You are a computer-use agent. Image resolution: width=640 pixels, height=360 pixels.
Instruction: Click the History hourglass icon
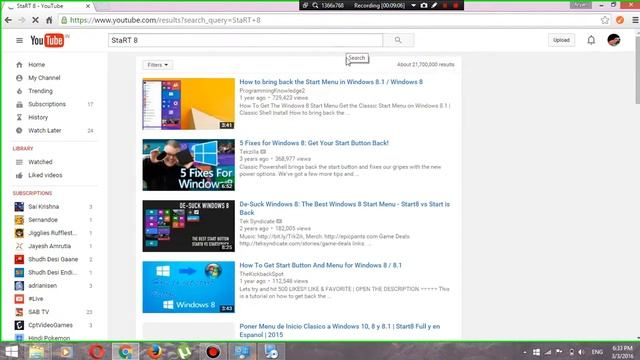pos(19,117)
